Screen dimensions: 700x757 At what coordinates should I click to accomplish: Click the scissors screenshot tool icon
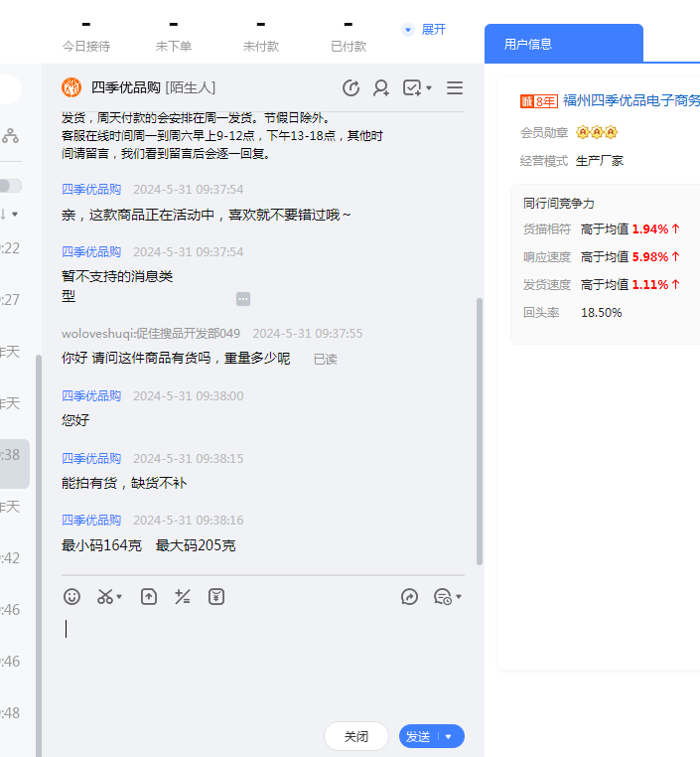click(105, 596)
